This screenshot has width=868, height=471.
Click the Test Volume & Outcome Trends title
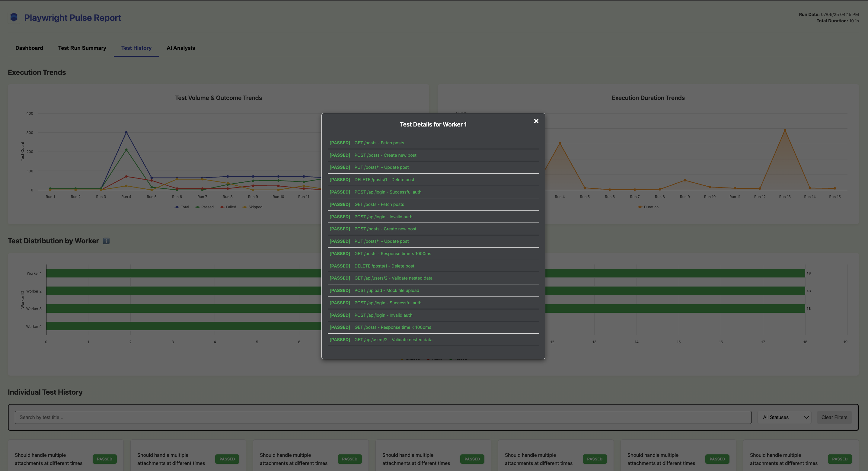point(218,98)
